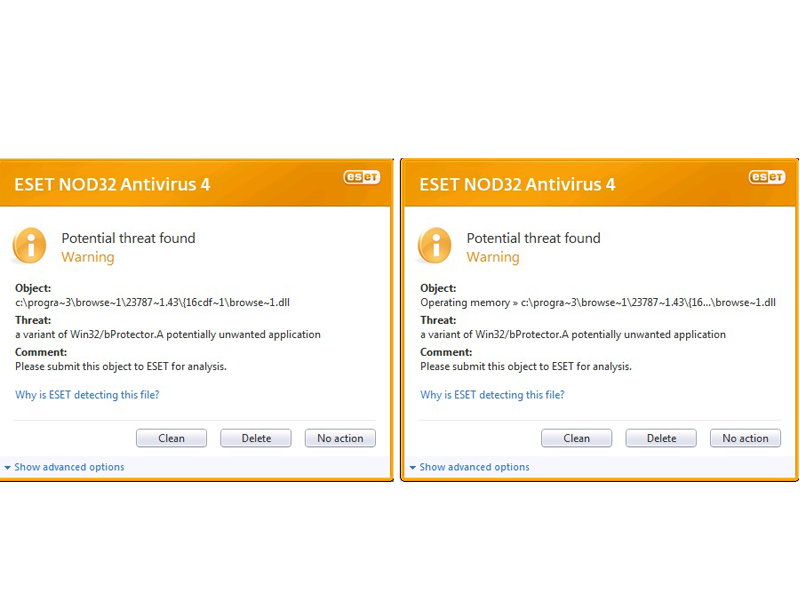The height and width of the screenshot is (600, 800).
Task: Click the right dialog's ESET NOD32 Antivirus 4 title
Action: pyautogui.click(x=517, y=184)
